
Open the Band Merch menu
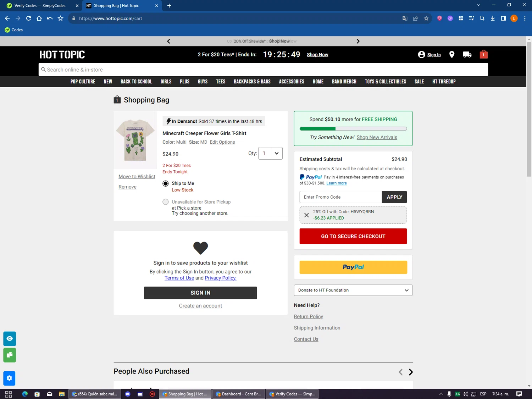[x=344, y=82]
